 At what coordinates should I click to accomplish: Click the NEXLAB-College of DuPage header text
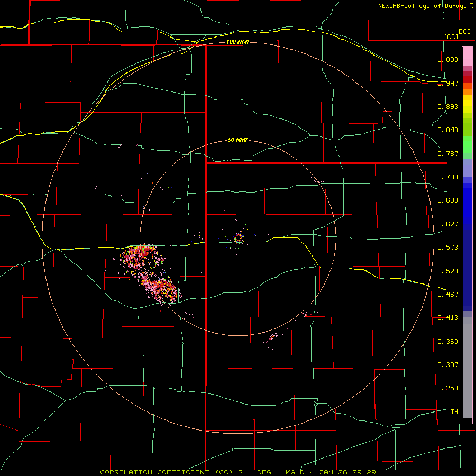(423, 6)
